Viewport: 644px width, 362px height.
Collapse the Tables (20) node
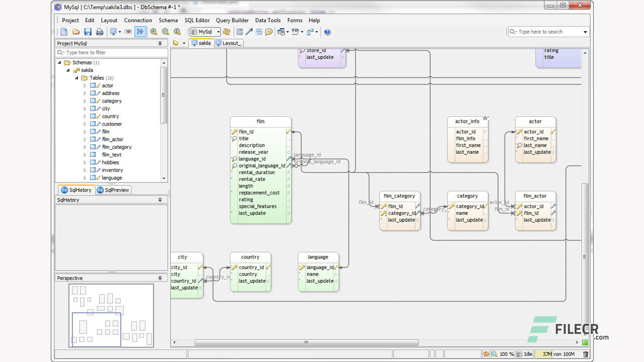point(77,78)
